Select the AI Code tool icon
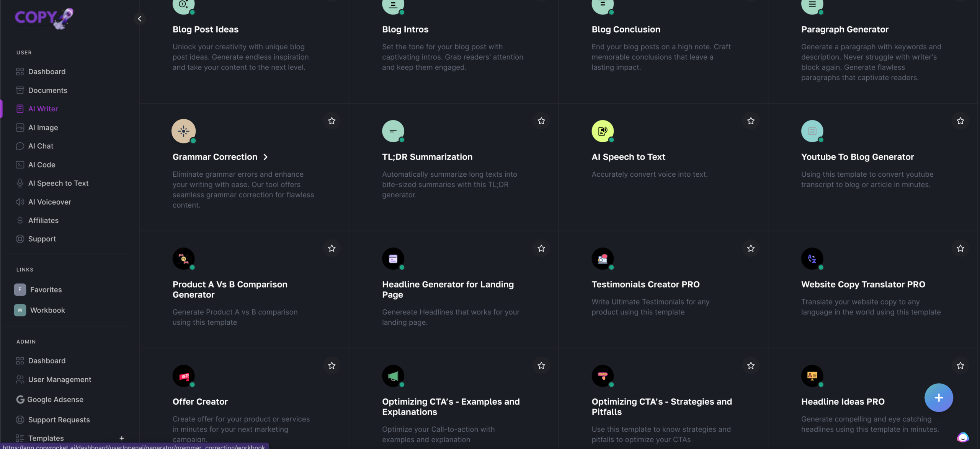This screenshot has width=980, height=449. (20, 164)
